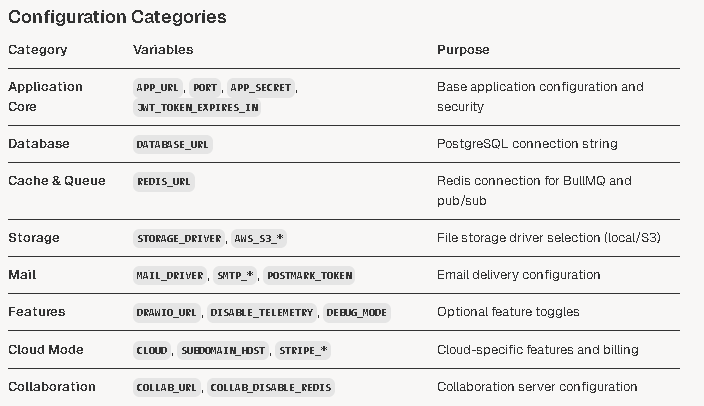Screen dimensions: 704x406
Task: Click the MAIL_DRIVER variable badge
Action: point(170,275)
